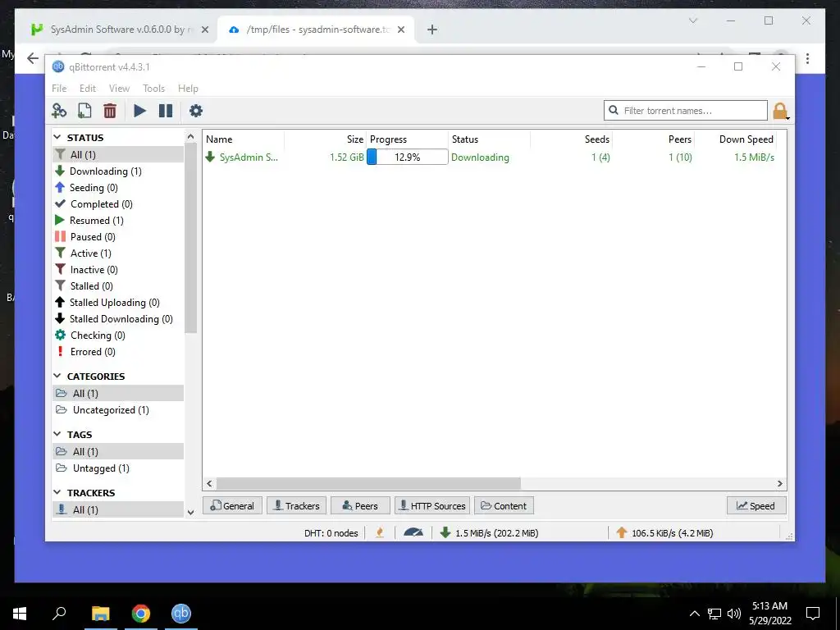Open the Help menu
Screen dimensions: 840x630
[188, 89]
